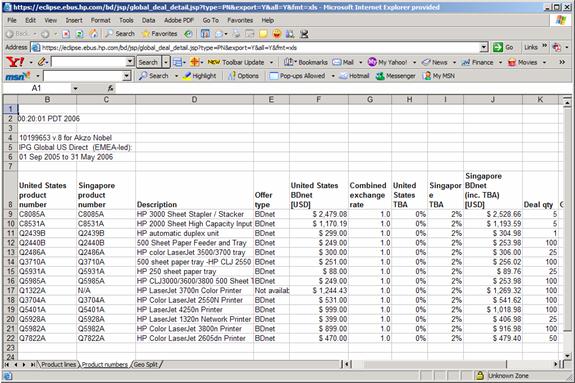Expand the address bar dropdown

484,47
